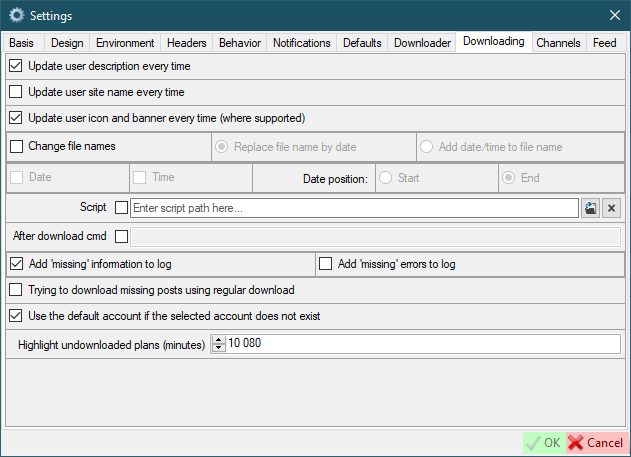Click the Settings gear icon in title bar
The image size is (631, 457).
click(x=16, y=15)
